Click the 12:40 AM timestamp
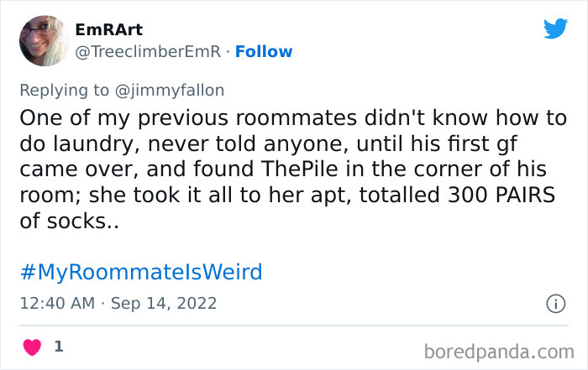 click(x=55, y=303)
